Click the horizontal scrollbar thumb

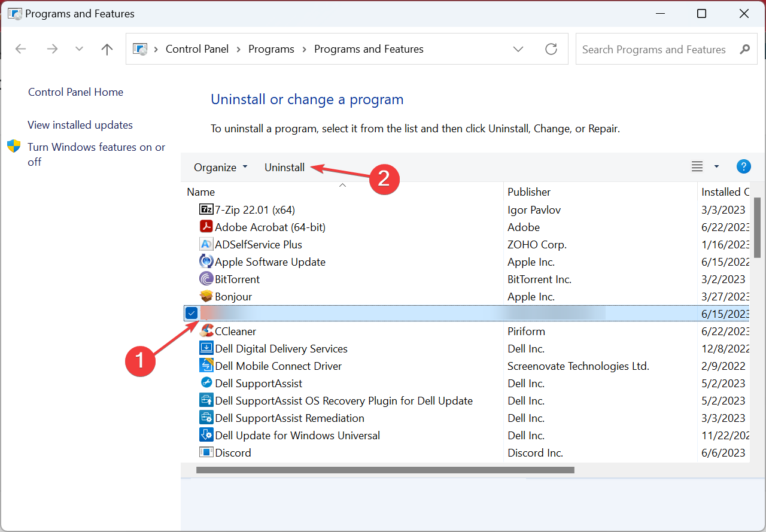pos(385,470)
